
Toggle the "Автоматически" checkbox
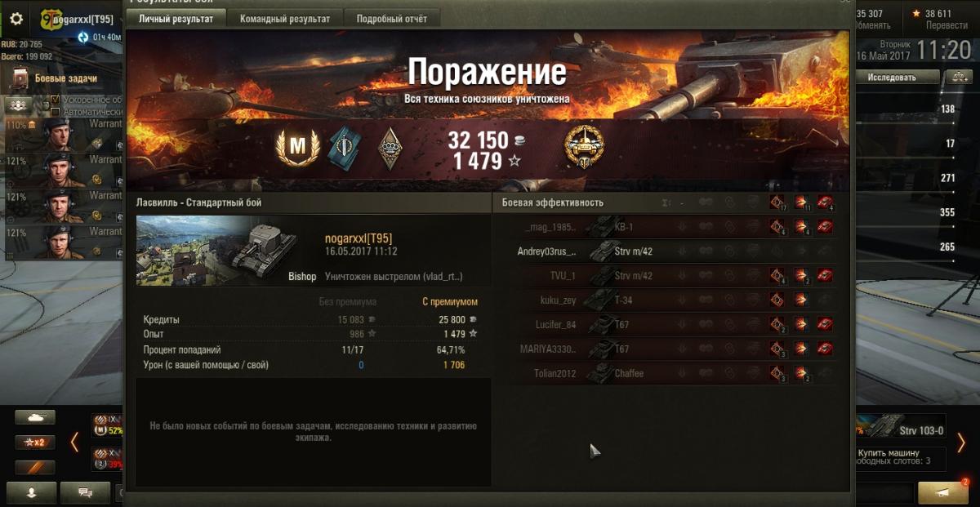coord(55,112)
